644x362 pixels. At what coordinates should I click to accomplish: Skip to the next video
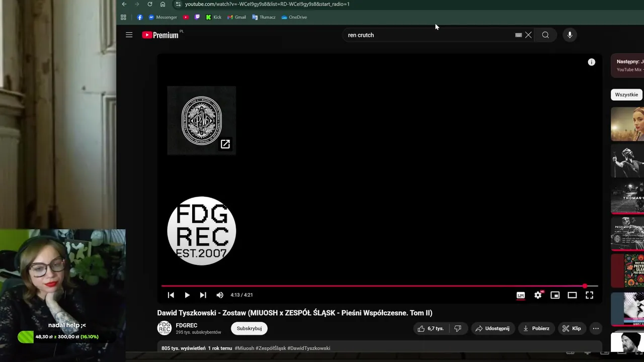click(203, 295)
